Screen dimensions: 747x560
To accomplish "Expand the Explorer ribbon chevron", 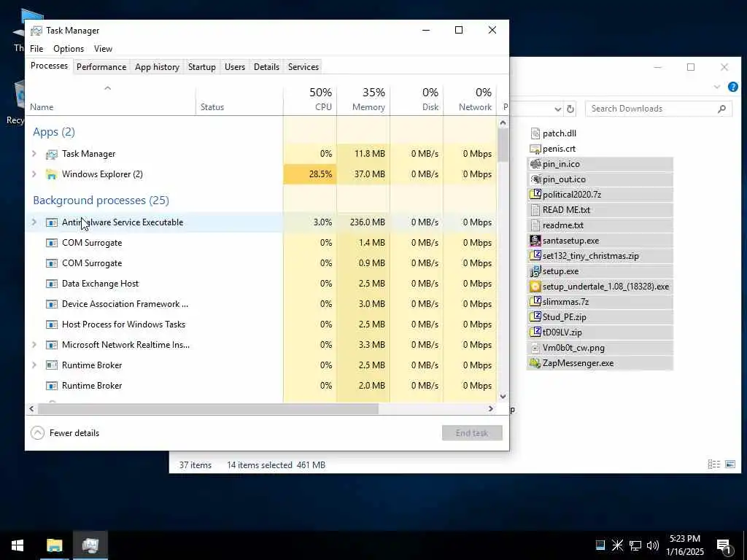I will pos(717,87).
